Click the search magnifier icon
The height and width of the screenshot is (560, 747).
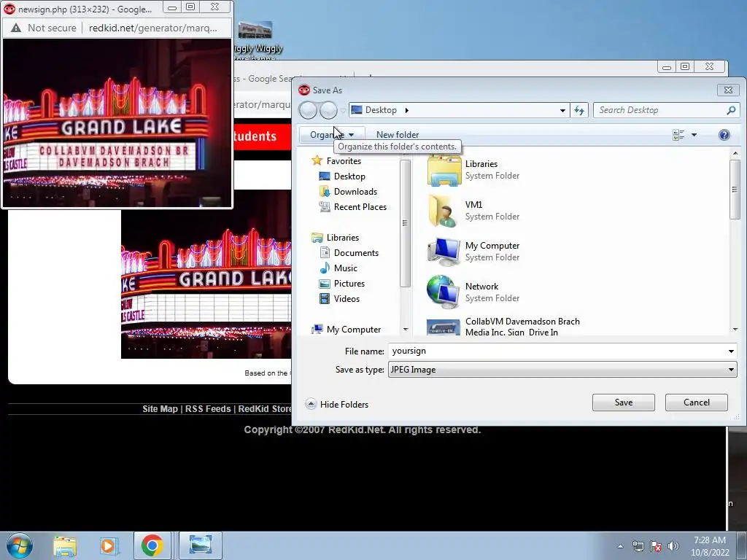731,110
